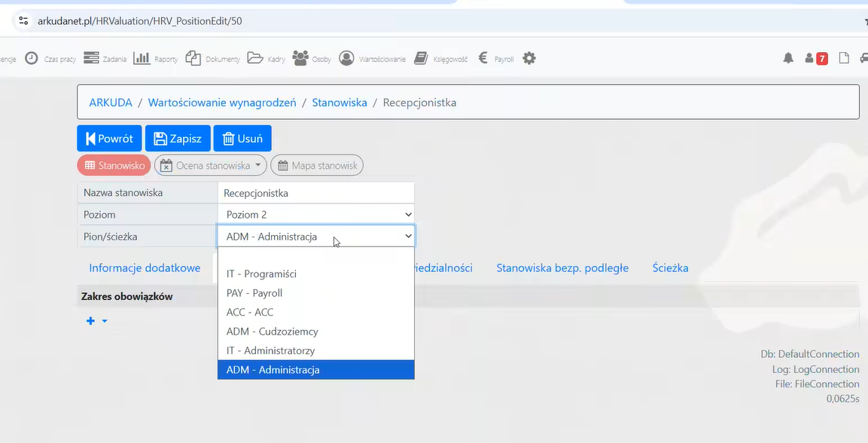Image resolution: width=868 pixels, height=443 pixels.
Task: Click the settings gear icon
Action: tap(529, 58)
